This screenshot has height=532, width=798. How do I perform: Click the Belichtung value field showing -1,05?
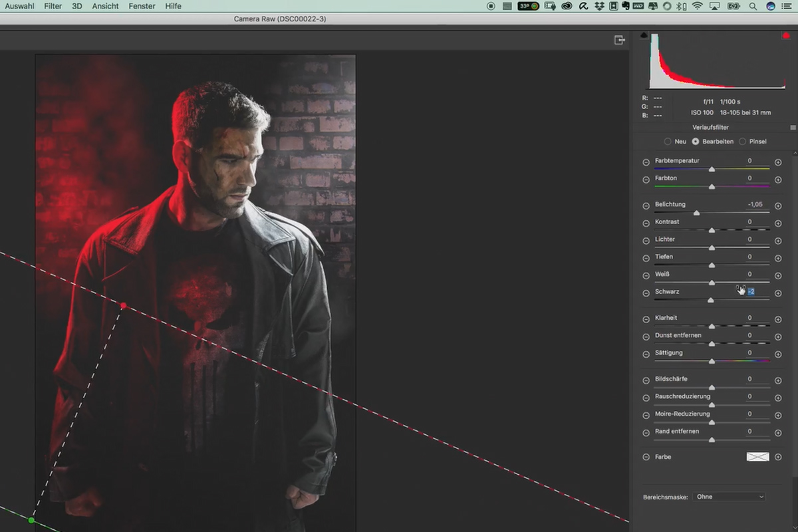(x=757, y=205)
